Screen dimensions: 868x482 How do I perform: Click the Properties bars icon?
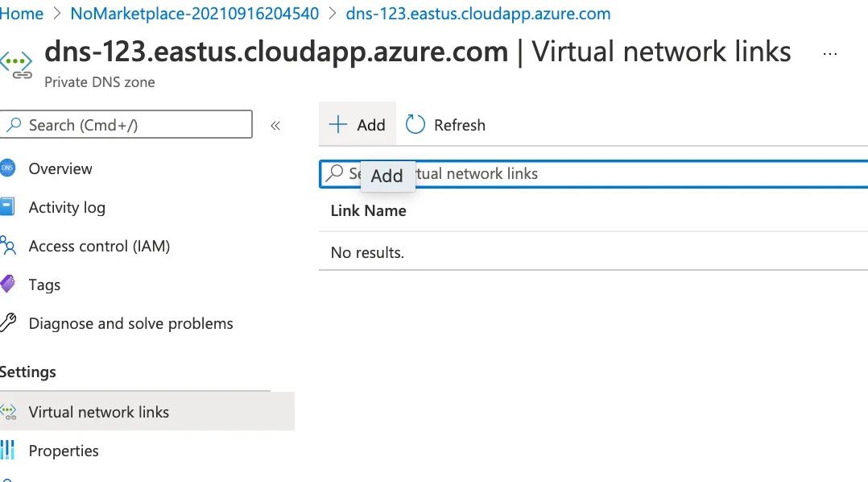[7, 450]
